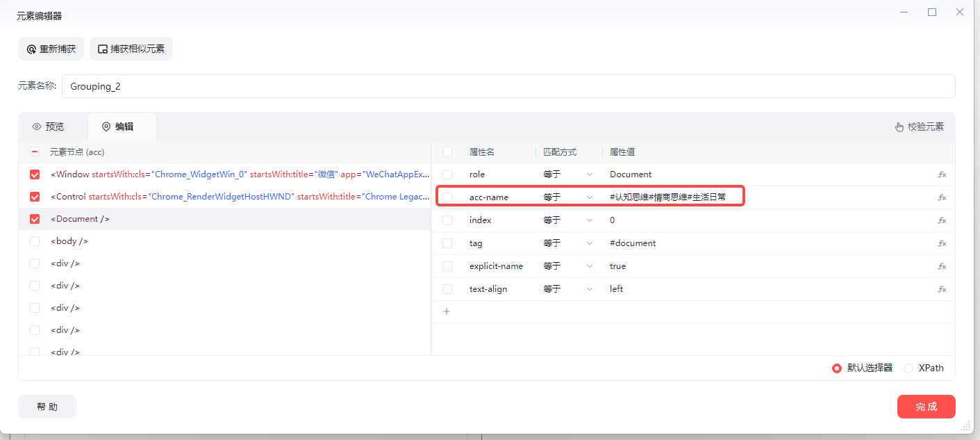Click the 重新捕获 recapture button
Screen dimensions: 980x440
[51, 49]
